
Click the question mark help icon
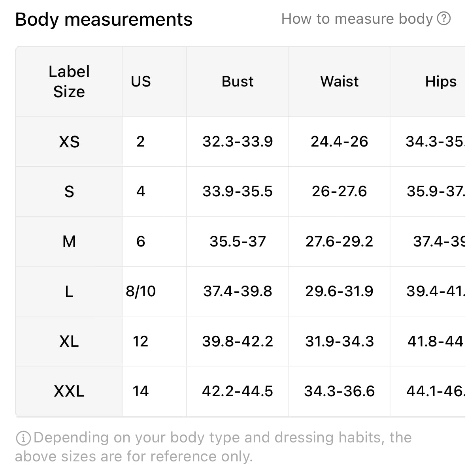(x=444, y=19)
